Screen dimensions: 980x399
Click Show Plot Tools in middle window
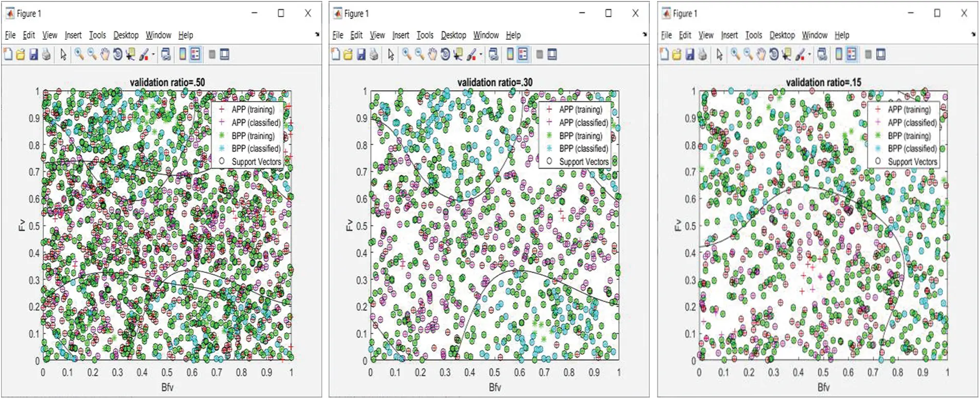pyautogui.click(x=552, y=54)
